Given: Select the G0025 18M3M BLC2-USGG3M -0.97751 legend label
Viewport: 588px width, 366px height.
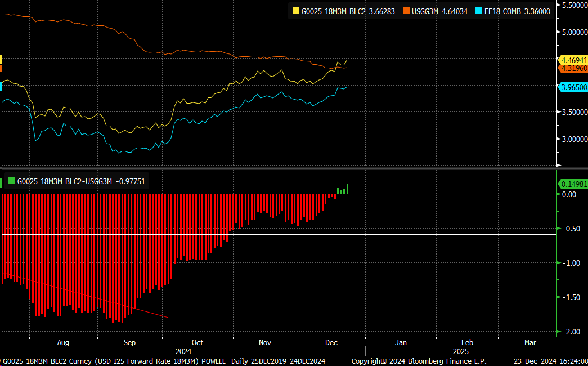Looking at the screenshot, I should (x=81, y=182).
